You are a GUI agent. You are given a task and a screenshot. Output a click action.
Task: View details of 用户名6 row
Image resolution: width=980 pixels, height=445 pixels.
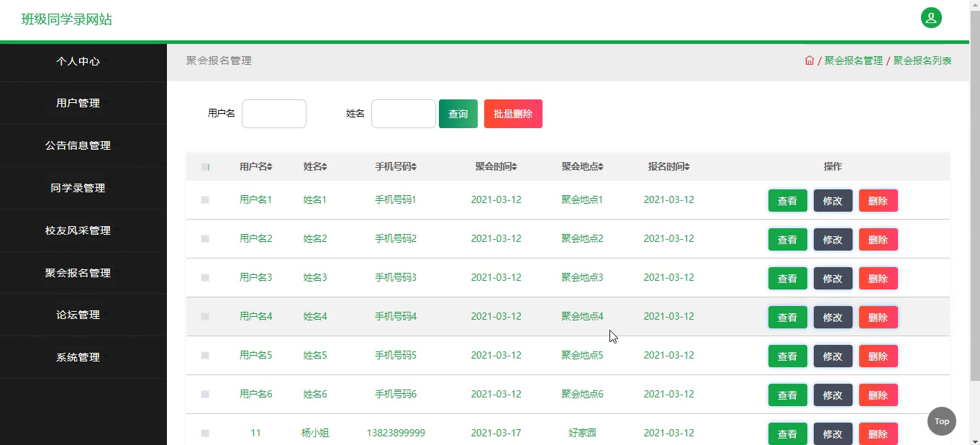coord(788,395)
